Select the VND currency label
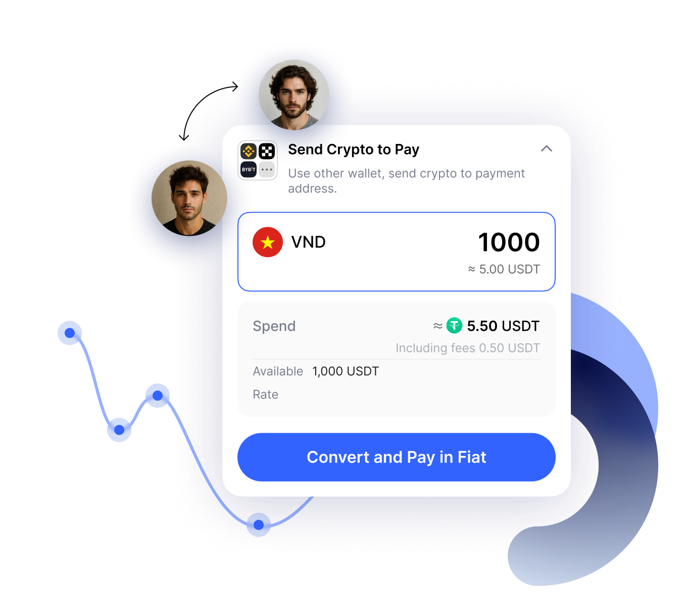 point(308,242)
